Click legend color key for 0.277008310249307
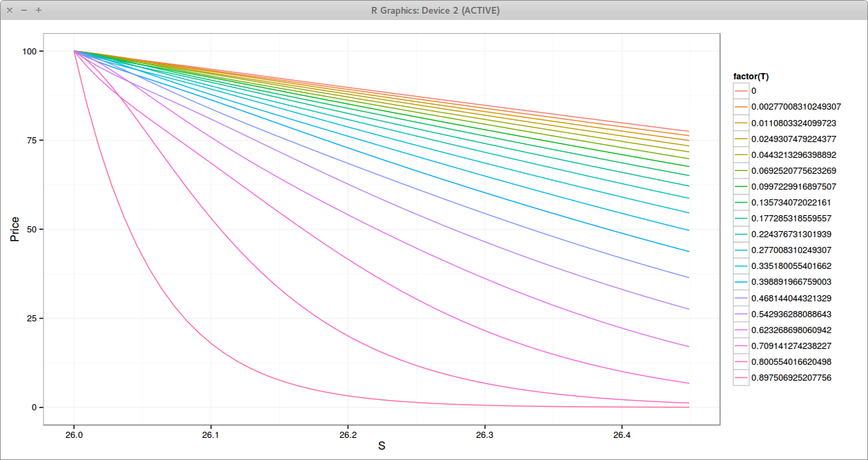Screen dimensions: 868x460 pyautogui.click(x=741, y=250)
